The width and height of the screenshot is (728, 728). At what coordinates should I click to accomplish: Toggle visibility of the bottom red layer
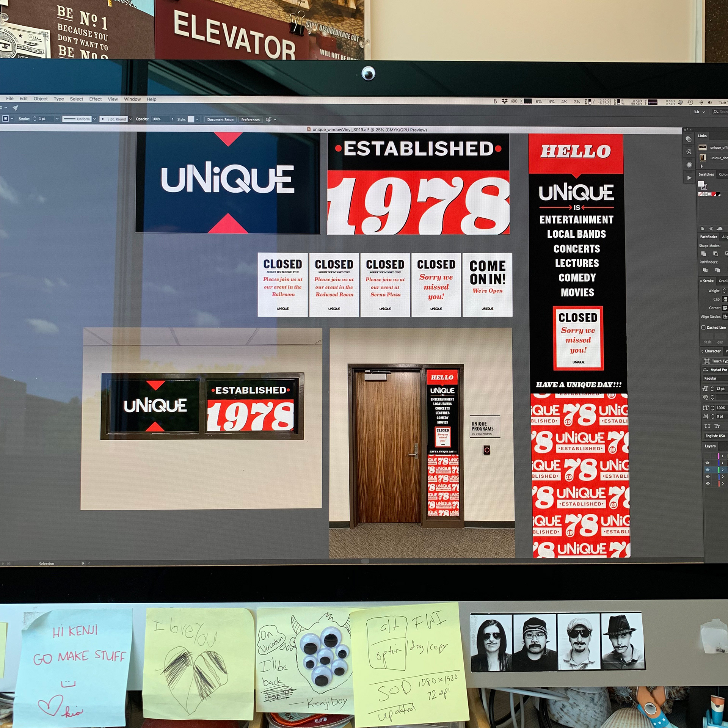point(707,483)
